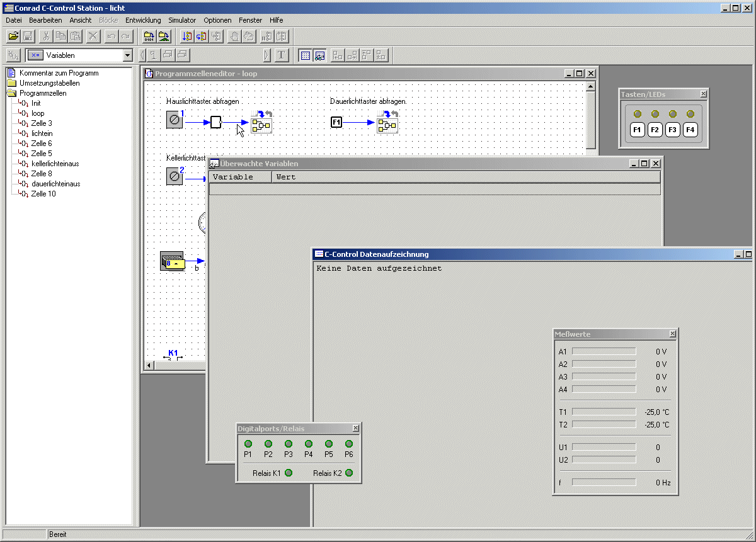Toggle the Relais K1 indicator
The image size is (756, 542).
pos(289,473)
